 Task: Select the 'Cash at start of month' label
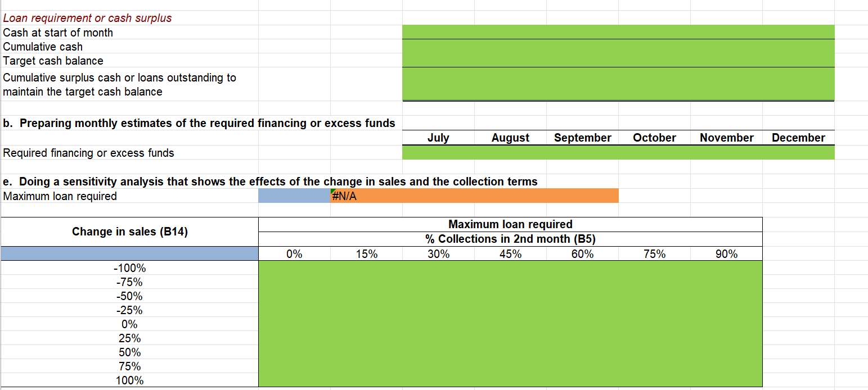point(58,33)
